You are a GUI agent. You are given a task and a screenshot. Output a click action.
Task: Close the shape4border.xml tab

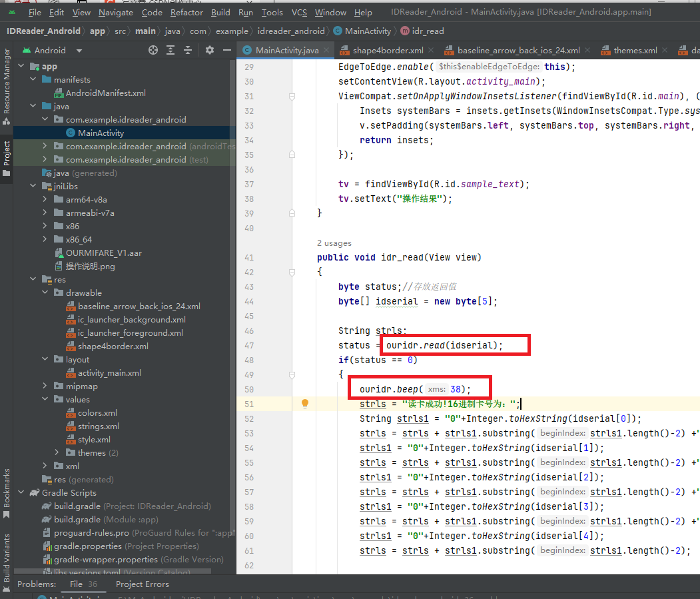(x=431, y=51)
